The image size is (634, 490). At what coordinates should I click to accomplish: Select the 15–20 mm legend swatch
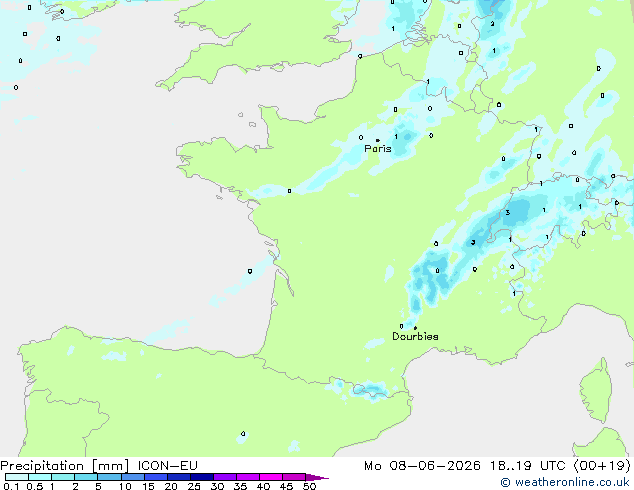[156, 477]
